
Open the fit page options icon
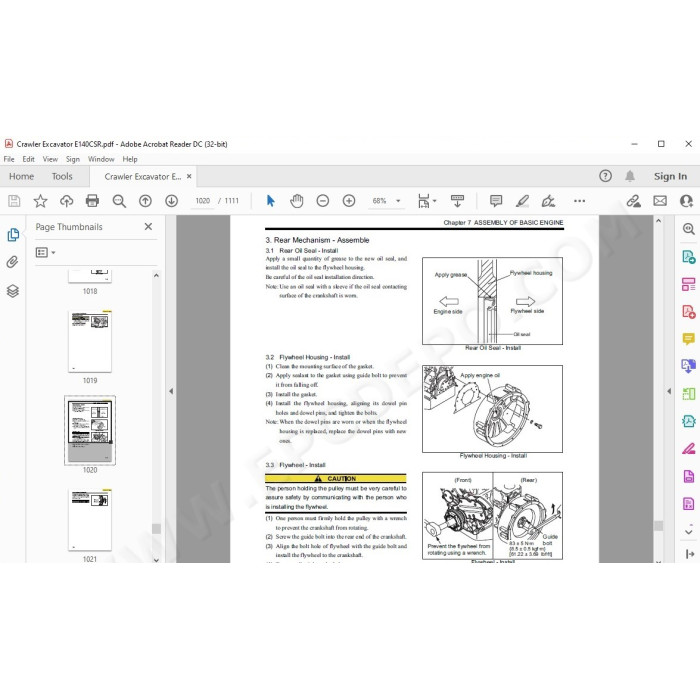click(424, 201)
